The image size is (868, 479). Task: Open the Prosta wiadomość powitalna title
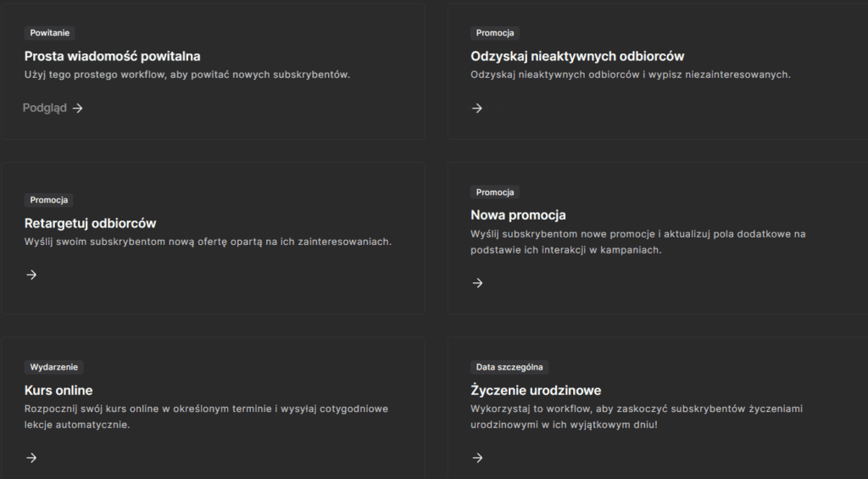[x=112, y=56]
